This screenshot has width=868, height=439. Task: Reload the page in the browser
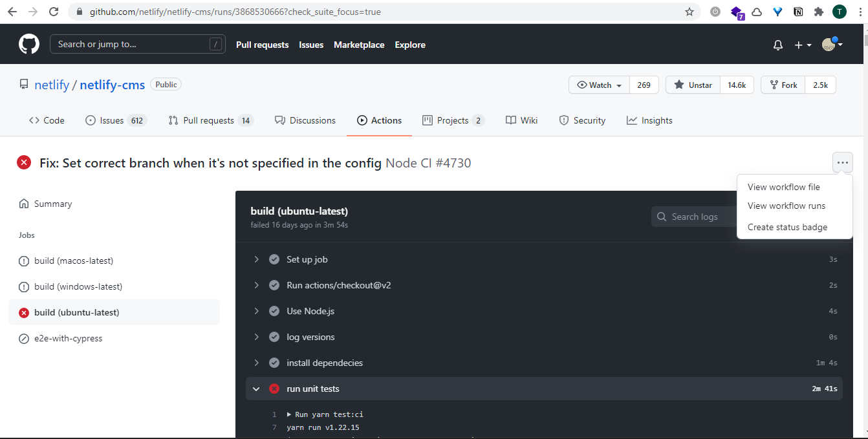pos(54,12)
